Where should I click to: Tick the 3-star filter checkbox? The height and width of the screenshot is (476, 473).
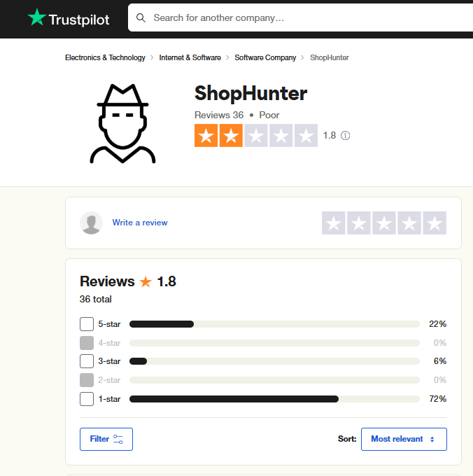pyautogui.click(x=87, y=361)
